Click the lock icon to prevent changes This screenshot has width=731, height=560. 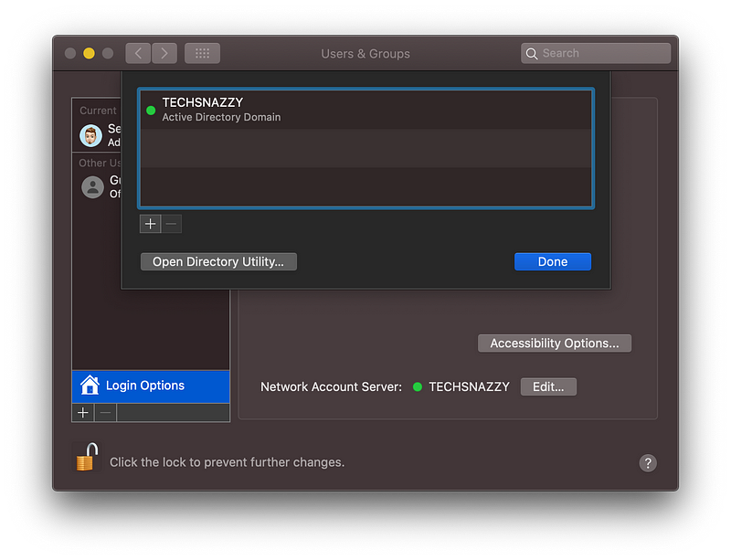point(88,457)
